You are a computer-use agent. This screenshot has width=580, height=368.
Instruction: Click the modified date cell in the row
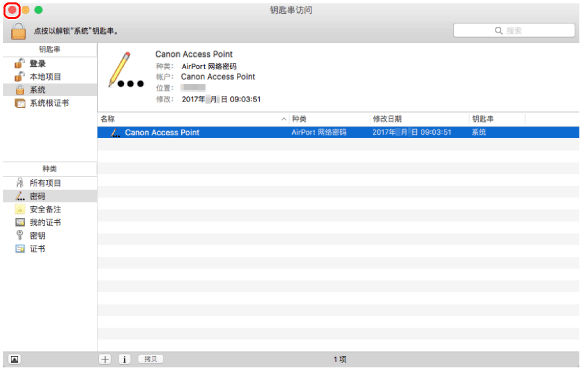coord(412,132)
